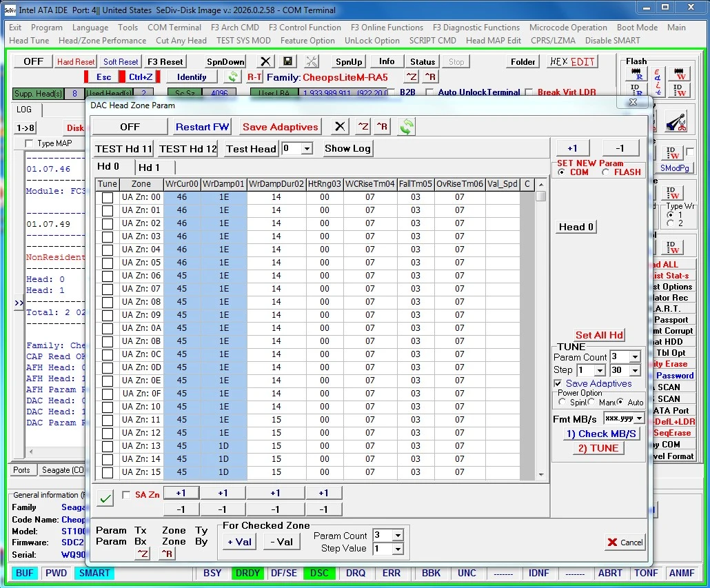Select the FLASH radio under SET NEW Param
This screenshot has width=710, height=588.
pos(605,172)
